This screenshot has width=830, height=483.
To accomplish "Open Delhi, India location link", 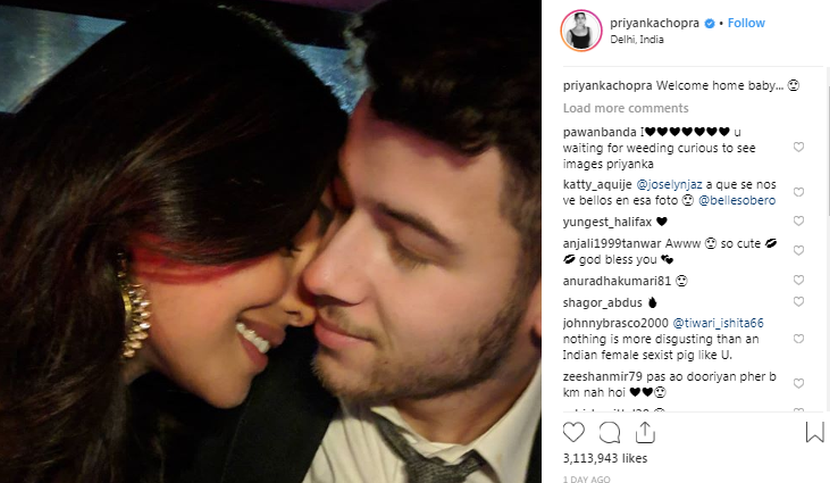I will pos(637,39).
